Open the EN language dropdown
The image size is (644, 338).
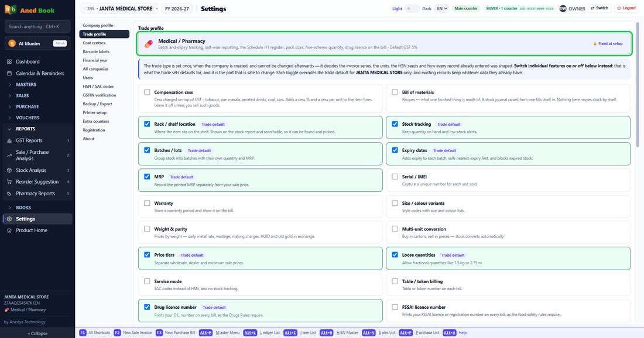(441, 9)
